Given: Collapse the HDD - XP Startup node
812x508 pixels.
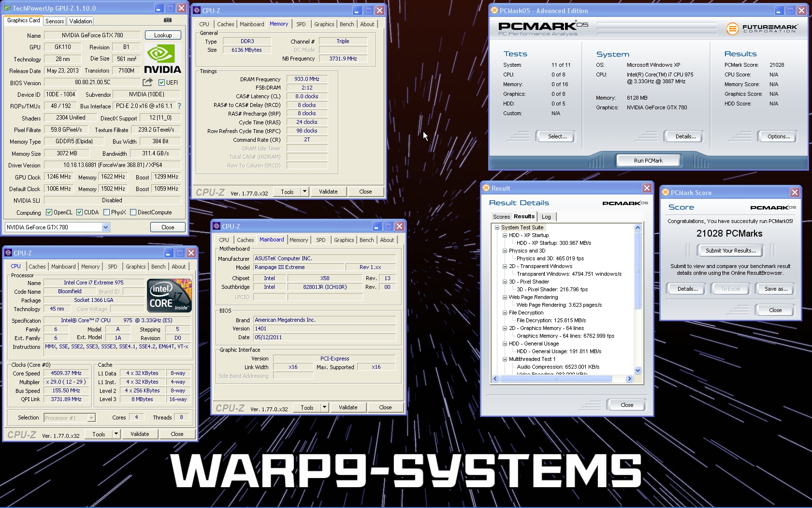Looking at the screenshot, I should [x=505, y=235].
